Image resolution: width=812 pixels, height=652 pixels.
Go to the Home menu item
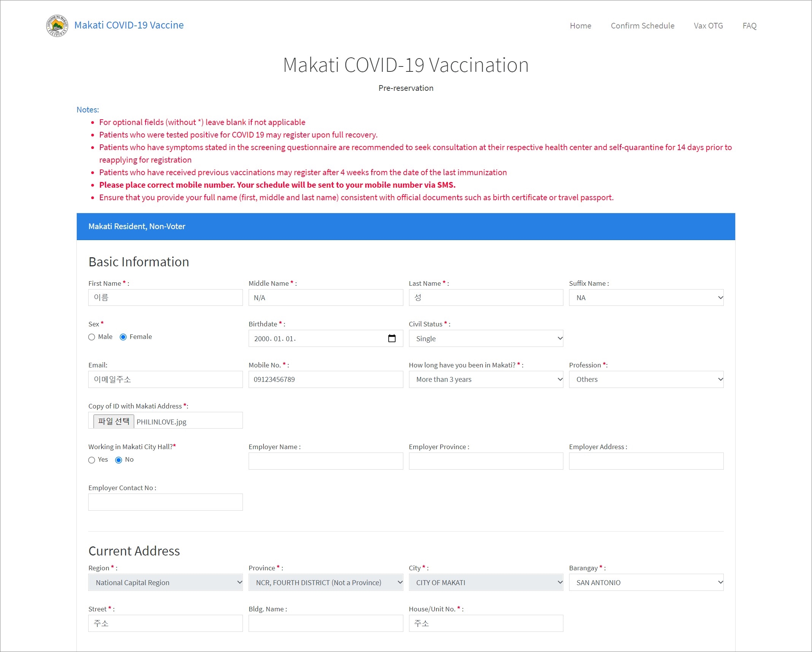point(580,26)
